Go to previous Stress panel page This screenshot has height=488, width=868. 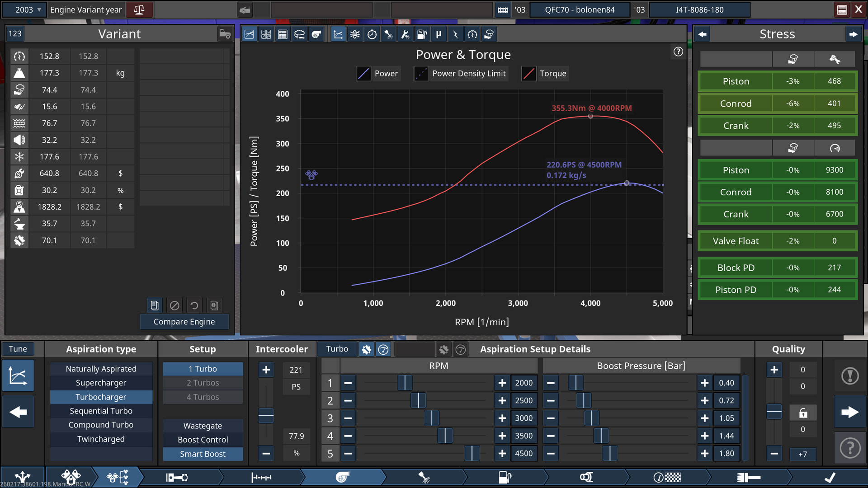(702, 34)
